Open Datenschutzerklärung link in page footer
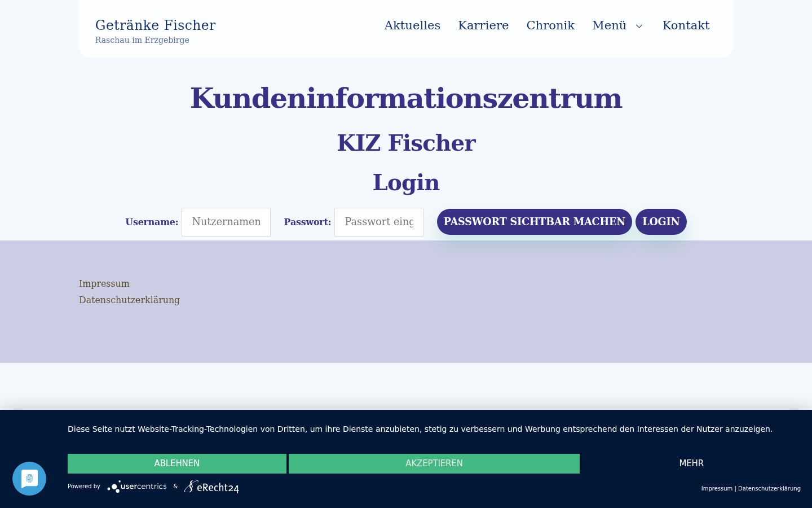This screenshot has height=508, width=812. point(129,300)
